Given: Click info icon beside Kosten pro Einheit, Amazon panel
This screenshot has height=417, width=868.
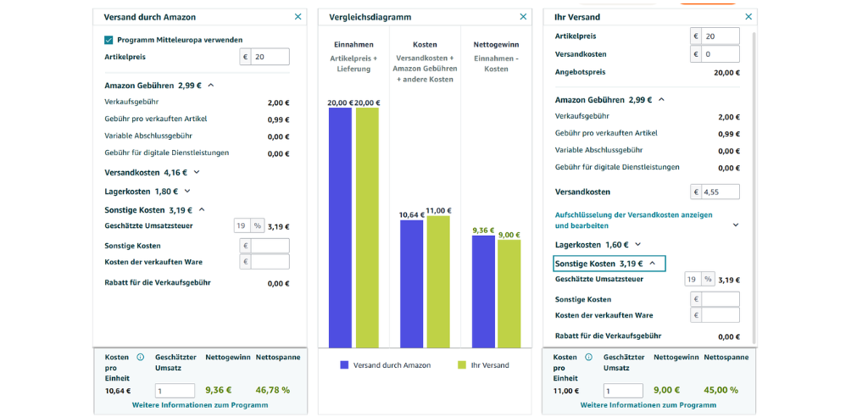Looking at the screenshot, I should click(x=140, y=357).
